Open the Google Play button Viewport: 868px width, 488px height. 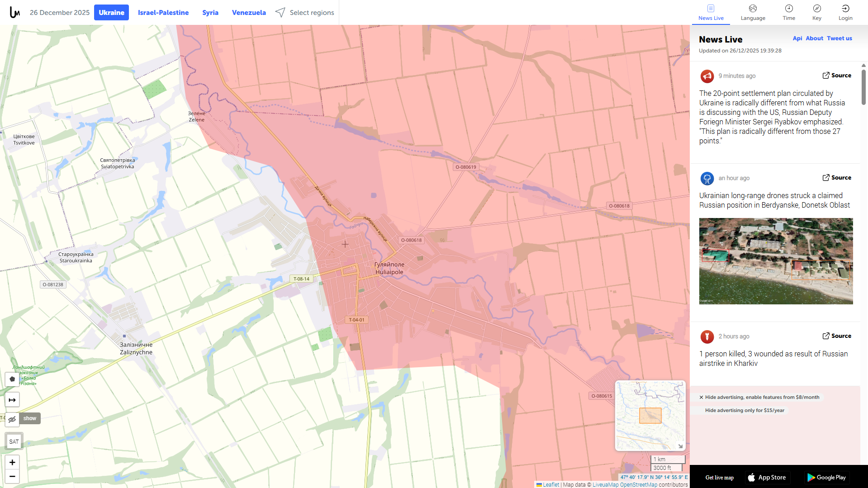click(x=826, y=478)
